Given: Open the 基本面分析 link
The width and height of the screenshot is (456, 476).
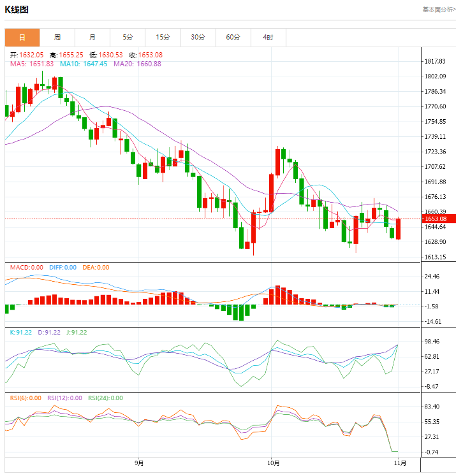Looking at the screenshot, I should coord(438,10).
